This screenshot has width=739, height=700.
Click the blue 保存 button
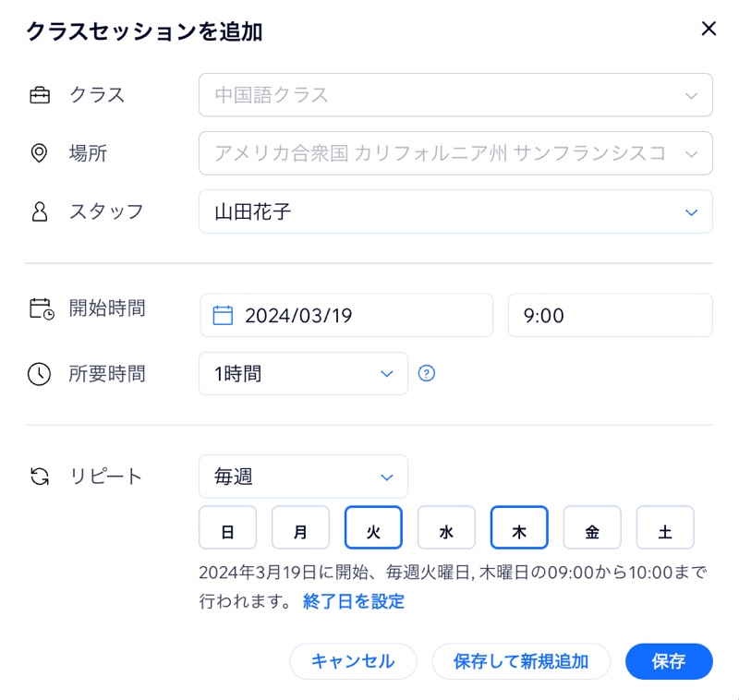tap(669, 661)
